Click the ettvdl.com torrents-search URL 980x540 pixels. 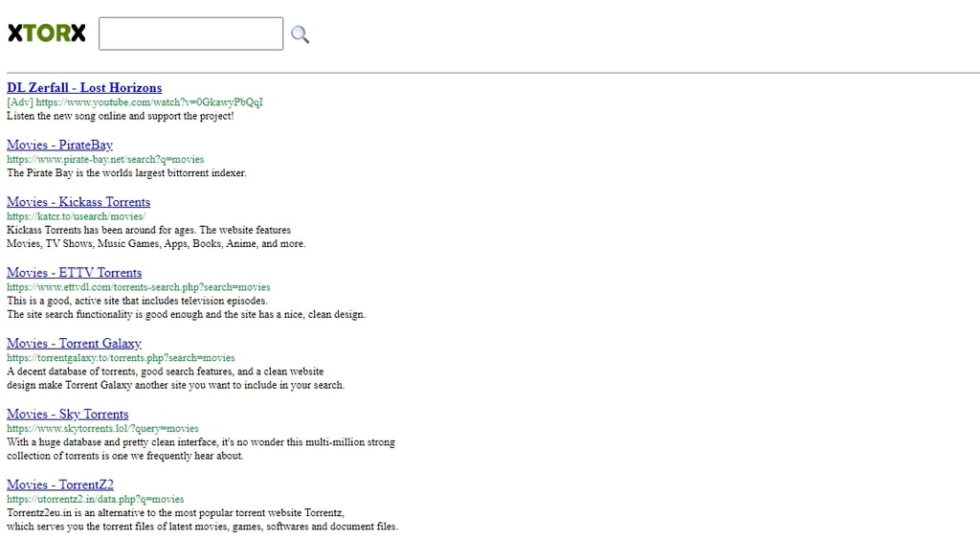click(139, 287)
